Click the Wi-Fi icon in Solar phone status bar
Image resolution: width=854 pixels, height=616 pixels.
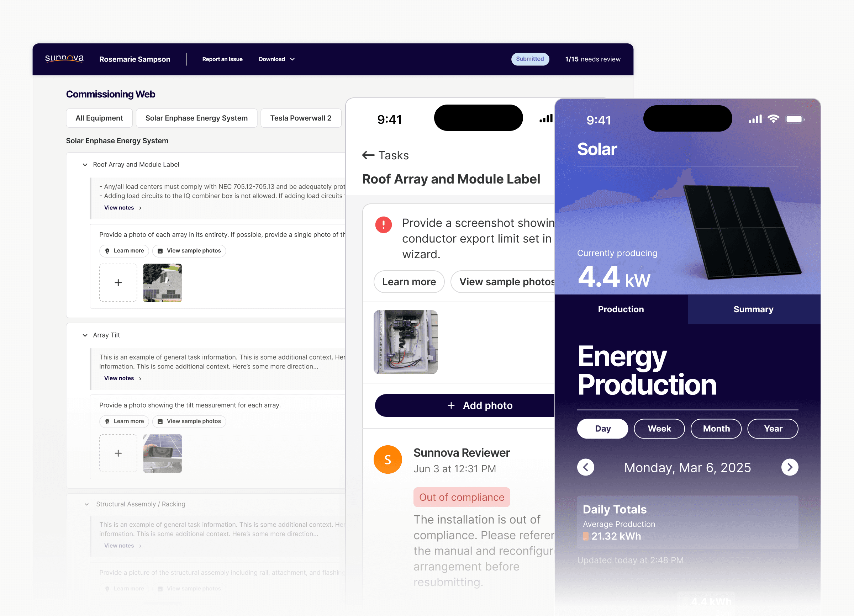click(x=773, y=119)
